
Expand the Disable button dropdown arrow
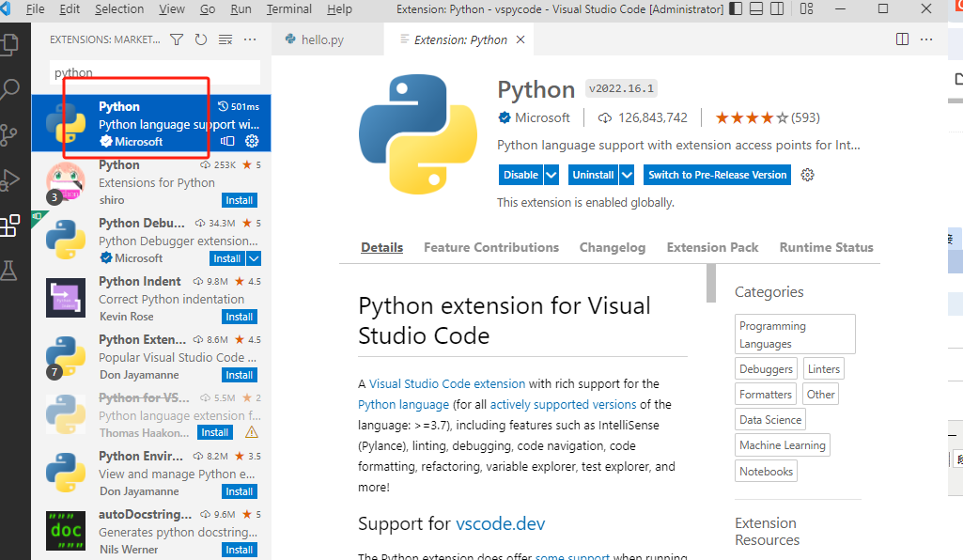[551, 175]
